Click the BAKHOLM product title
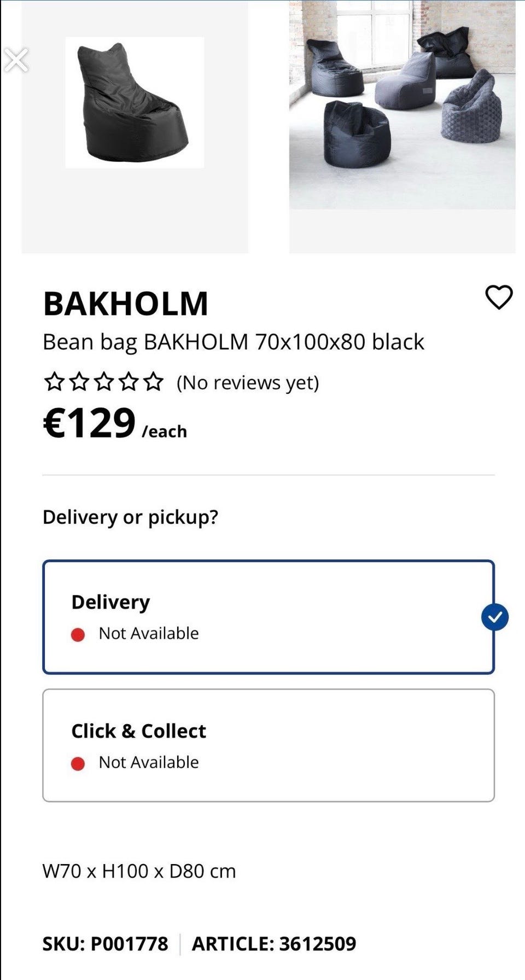Screen dimensions: 525x980 126,304
